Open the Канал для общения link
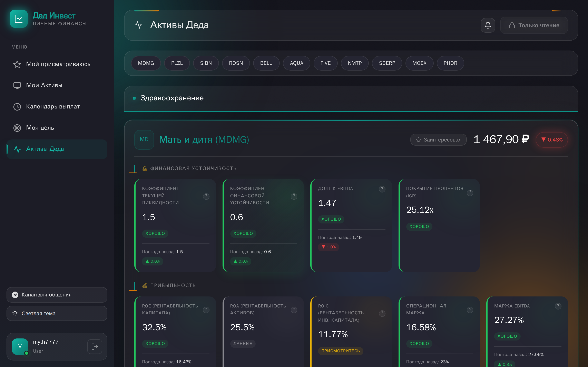This screenshot has height=367, width=588. click(57, 295)
